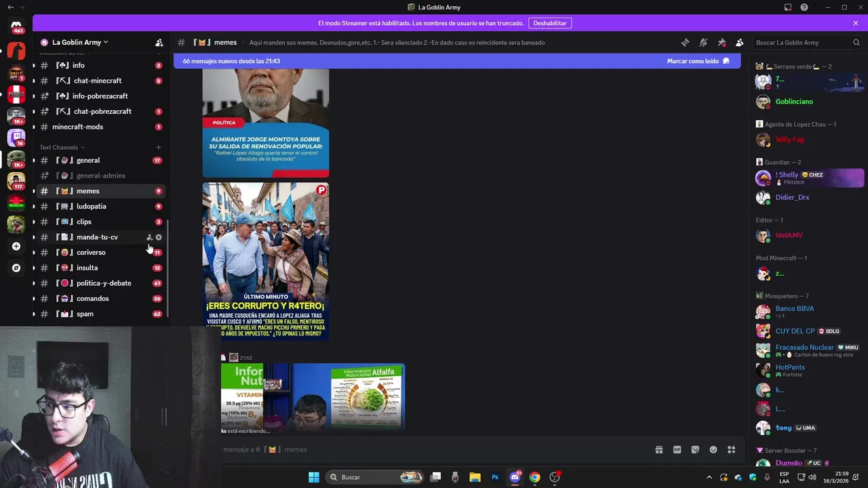
Task: Open apps icon in message bar
Action: pyautogui.click(x=731, y=449)
